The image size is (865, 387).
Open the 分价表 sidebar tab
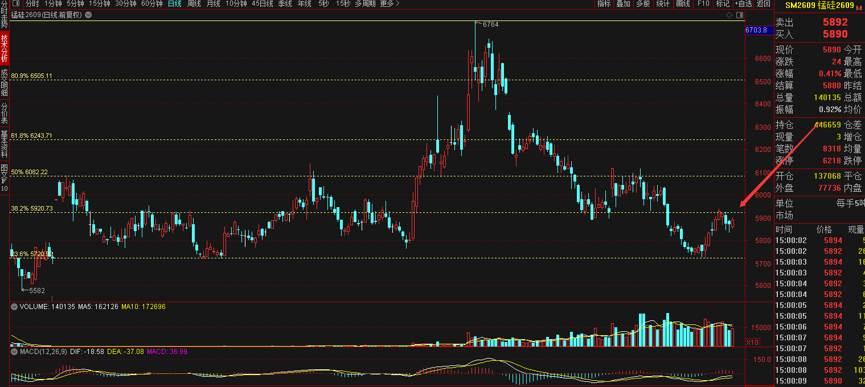point(4,114)
